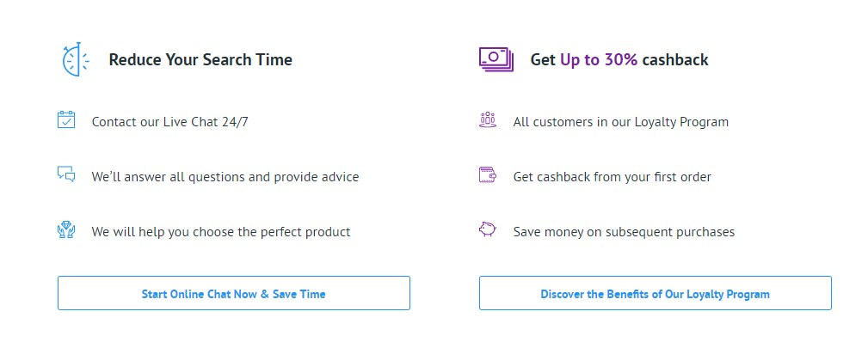
Task: Click the group of customers icon
Action: click(488, 119)
